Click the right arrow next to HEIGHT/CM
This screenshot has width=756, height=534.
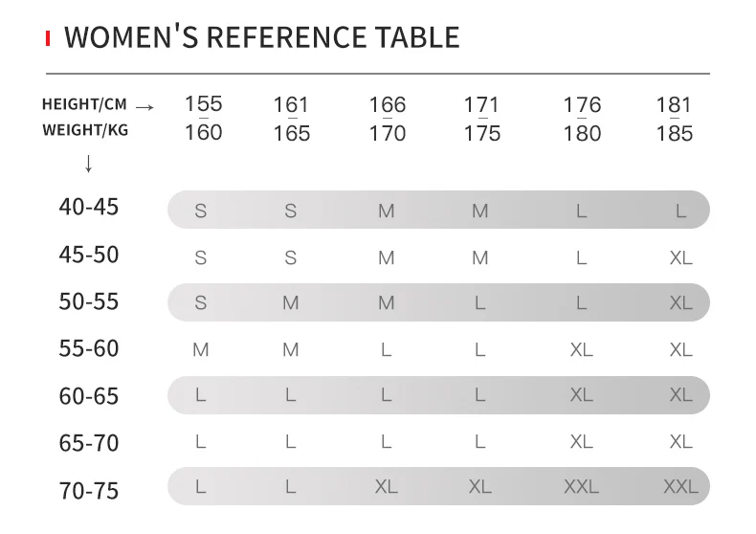pos(145,107)
